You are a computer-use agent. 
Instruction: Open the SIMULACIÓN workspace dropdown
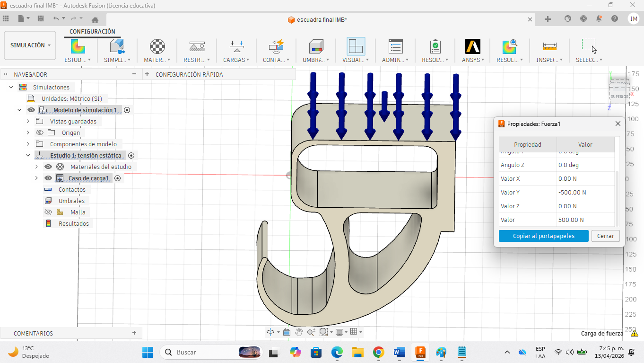pos(30,45)
